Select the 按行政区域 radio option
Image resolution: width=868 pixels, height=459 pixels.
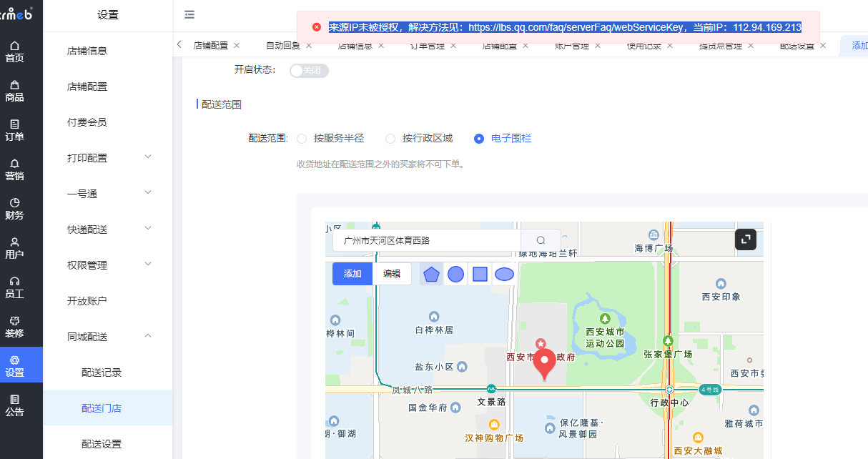(390, 139)
